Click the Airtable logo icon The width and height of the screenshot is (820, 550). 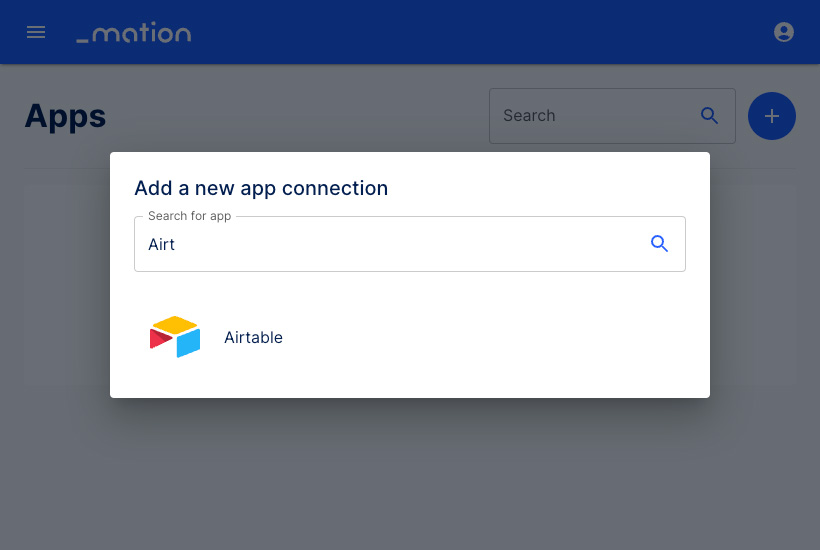pos(175,337)
